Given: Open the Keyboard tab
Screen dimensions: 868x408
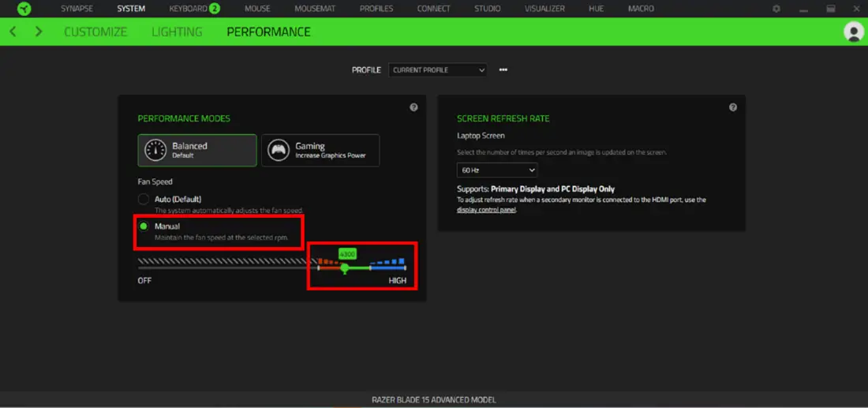Looking at the screenshot, I should coord(189,9).
